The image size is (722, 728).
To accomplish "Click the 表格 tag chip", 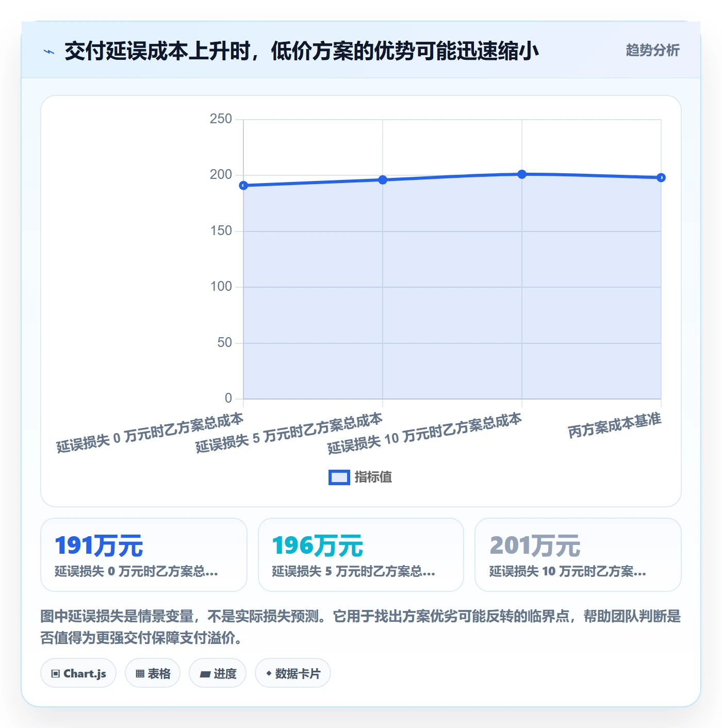I will pyautogui.click(x=153, y=673).
